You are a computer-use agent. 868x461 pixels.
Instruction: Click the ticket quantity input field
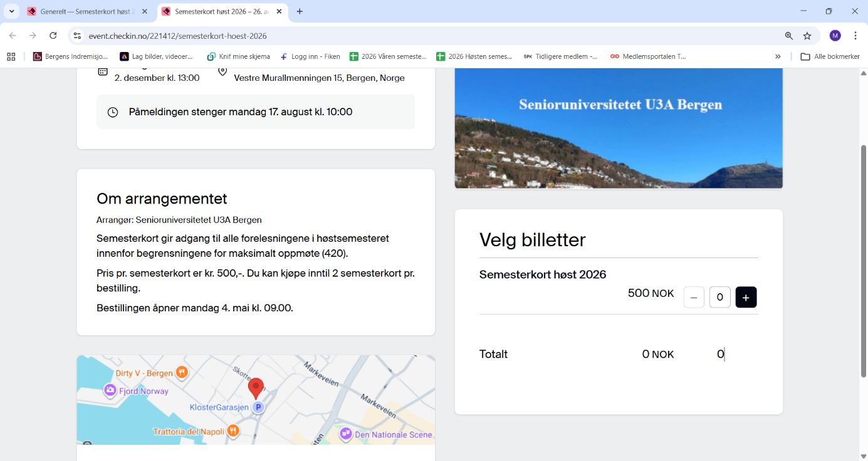click(719, 298)
